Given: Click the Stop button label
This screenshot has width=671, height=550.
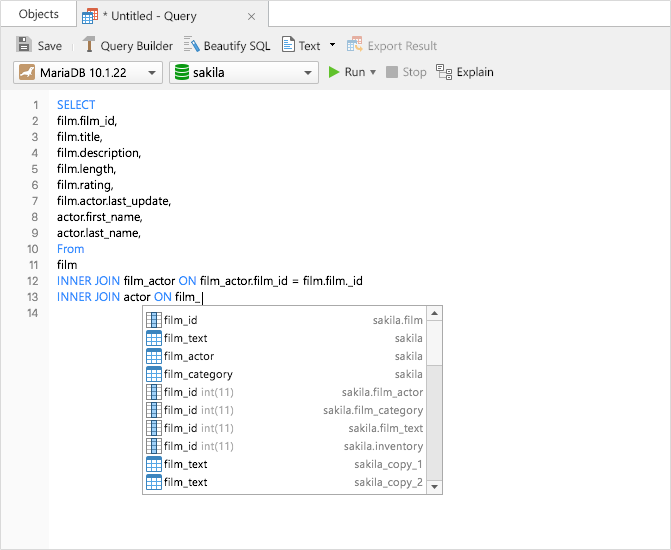Looking at the screenshot, I should [x=414, y=72].
